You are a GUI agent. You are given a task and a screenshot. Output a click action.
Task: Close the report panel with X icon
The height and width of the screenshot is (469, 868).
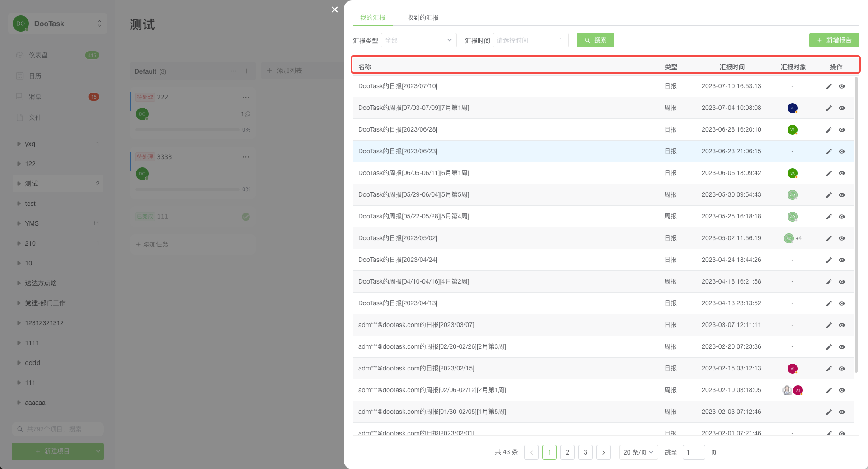(334, 9)
